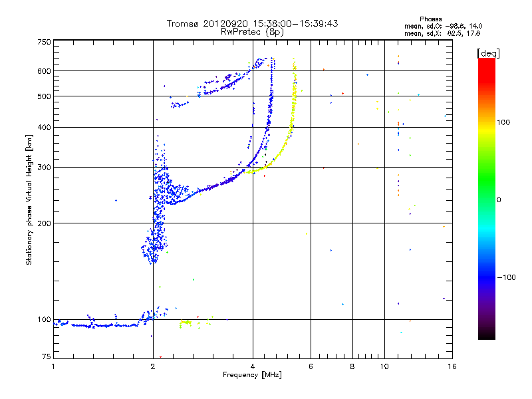The width and height of the screenshot is (532, 399).
Task: Click the phase colorbar gradient strip
Action: (x=487, y=199)
